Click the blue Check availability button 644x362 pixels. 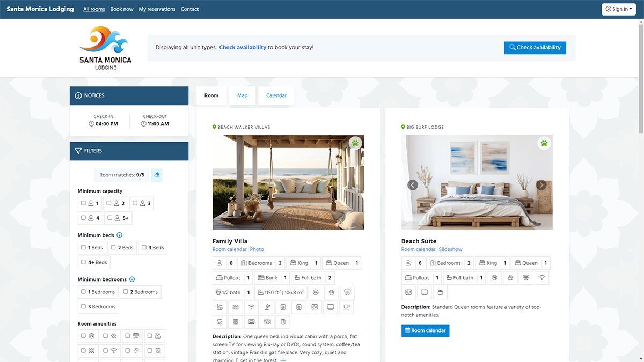[x=535, y=47]
